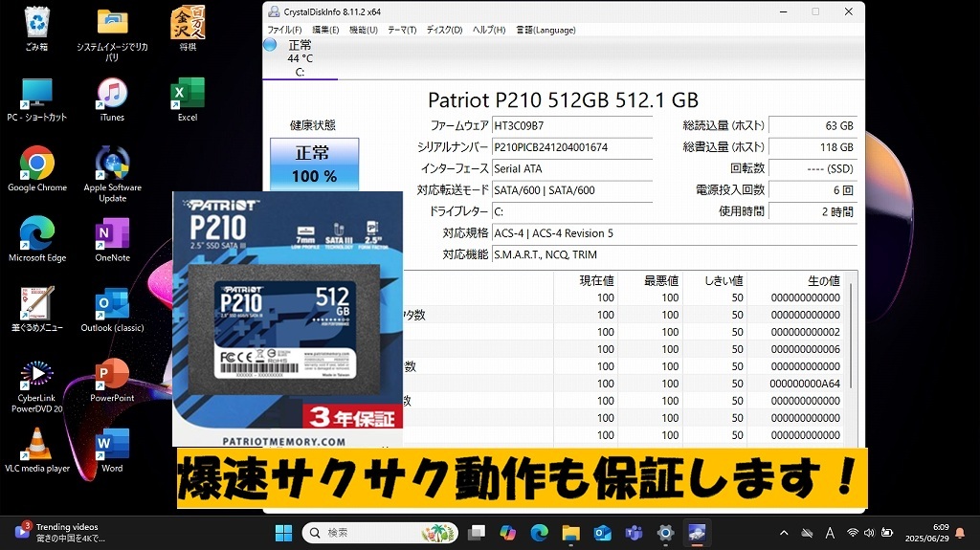The image size is (980, 550).
Task: Open ディスク(D) menu
Action: (x=444, y=30)
